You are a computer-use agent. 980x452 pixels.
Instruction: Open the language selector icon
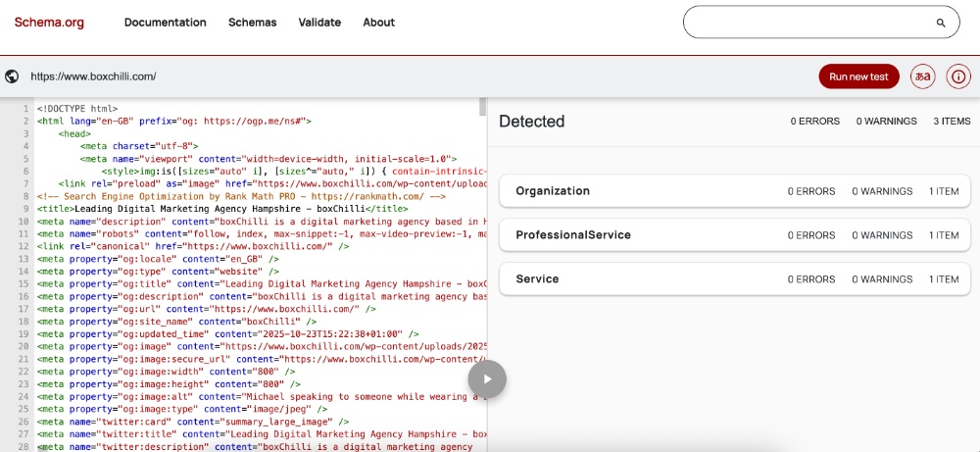(x=922, y=76)
